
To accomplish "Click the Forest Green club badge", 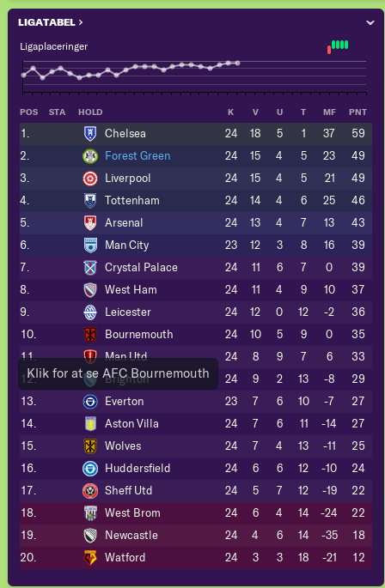I will 90,156.
